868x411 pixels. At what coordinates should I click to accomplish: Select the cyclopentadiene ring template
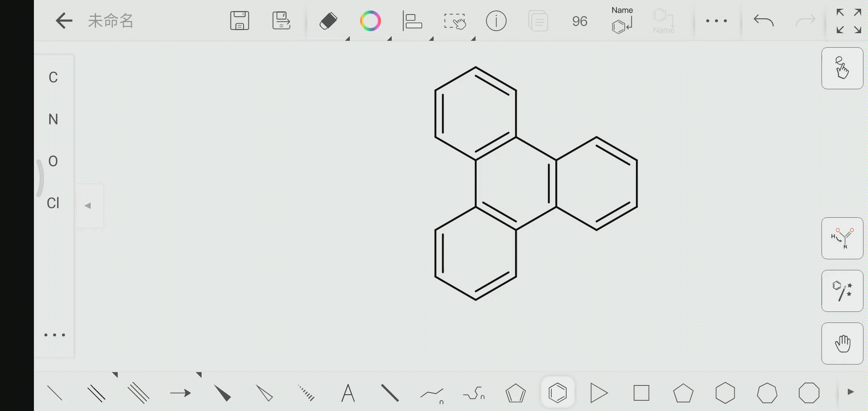(x=516, y=393)
